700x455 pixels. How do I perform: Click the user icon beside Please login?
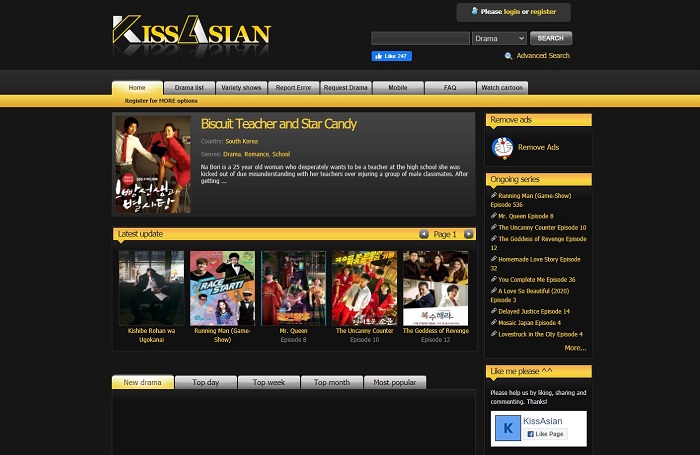[475, 11]
